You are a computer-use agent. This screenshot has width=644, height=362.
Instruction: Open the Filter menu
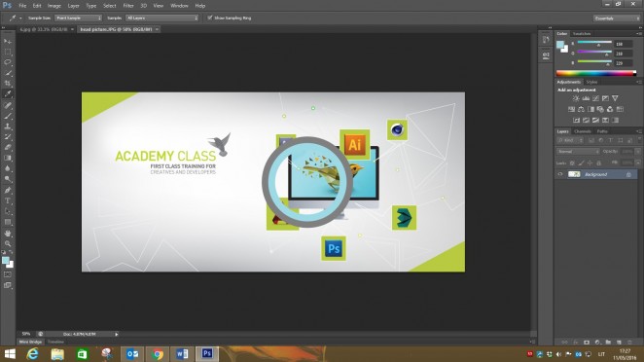128,6
